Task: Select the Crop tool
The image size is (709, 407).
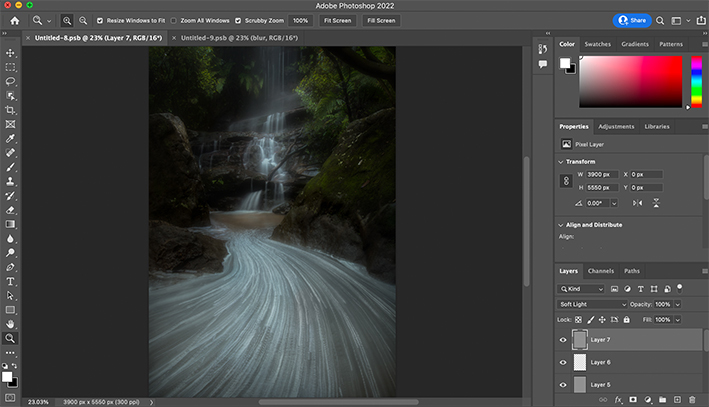Action: click(x=10, y=110)
